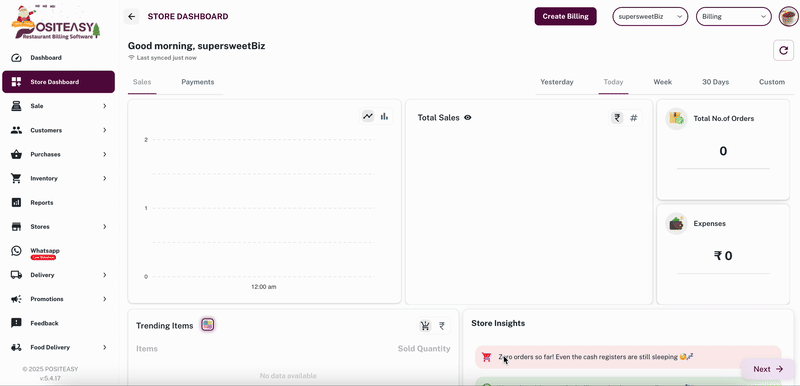The height and width of the screenshot is (386, 800).
Task: Show Trending Items by cart quantity
Action: (x=425, y=325)
